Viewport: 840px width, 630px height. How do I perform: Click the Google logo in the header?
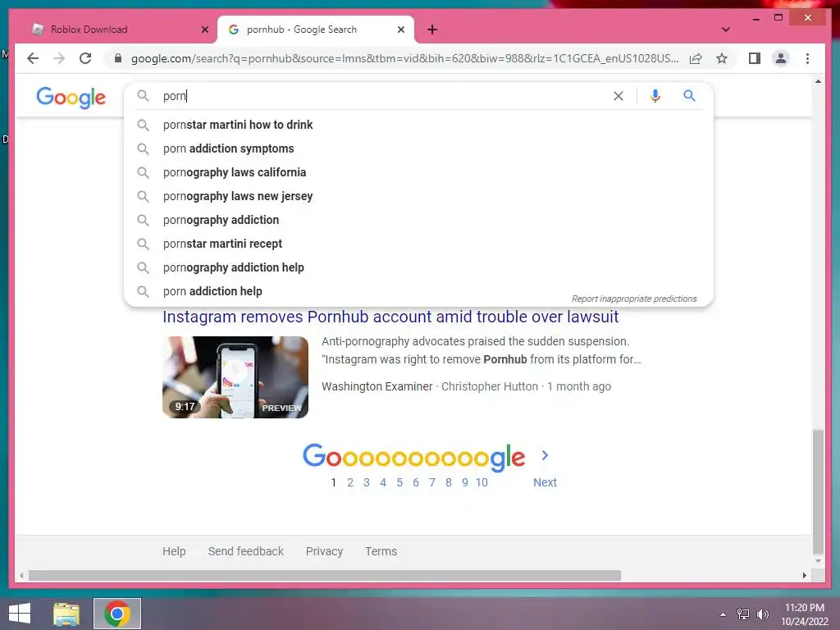click(x=71, y=98)
